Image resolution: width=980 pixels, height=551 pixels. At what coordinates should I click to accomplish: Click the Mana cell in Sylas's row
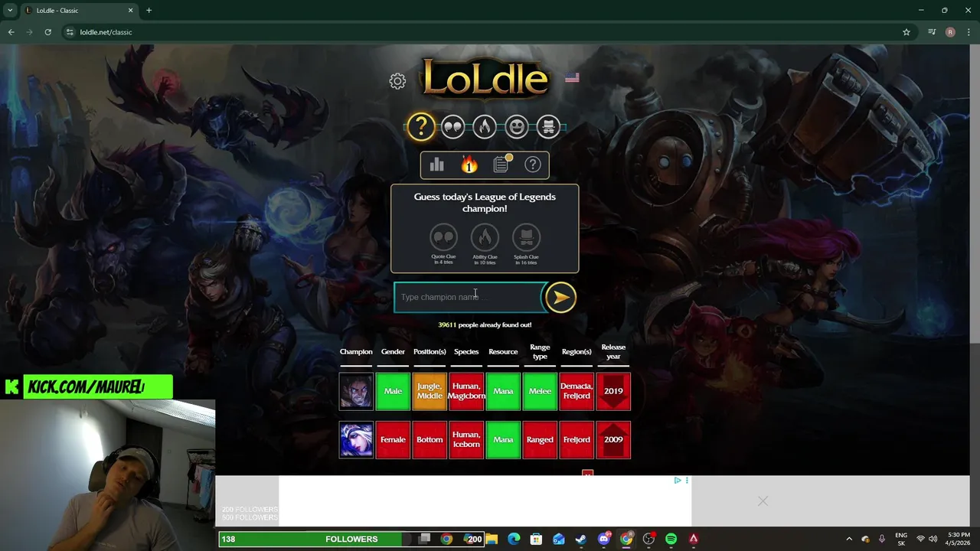[x=503, y=391]
